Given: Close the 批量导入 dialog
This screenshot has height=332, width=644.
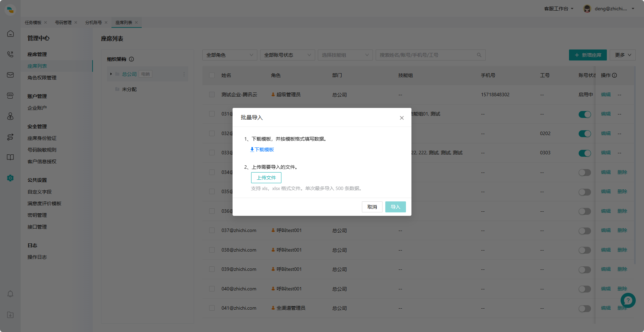Looking at the screenshot, I should tap(401, 118).
